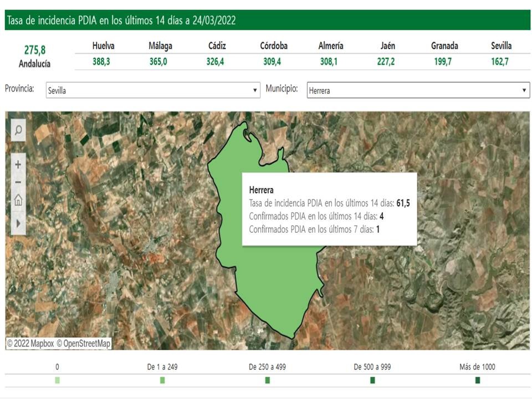Select Granada in the province row

click(x=444, y=46)
